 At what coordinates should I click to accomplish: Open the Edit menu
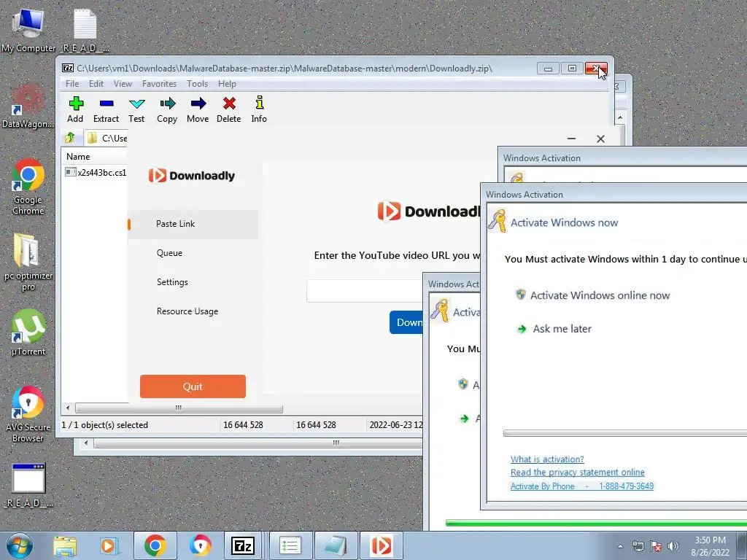click(96, 84)
